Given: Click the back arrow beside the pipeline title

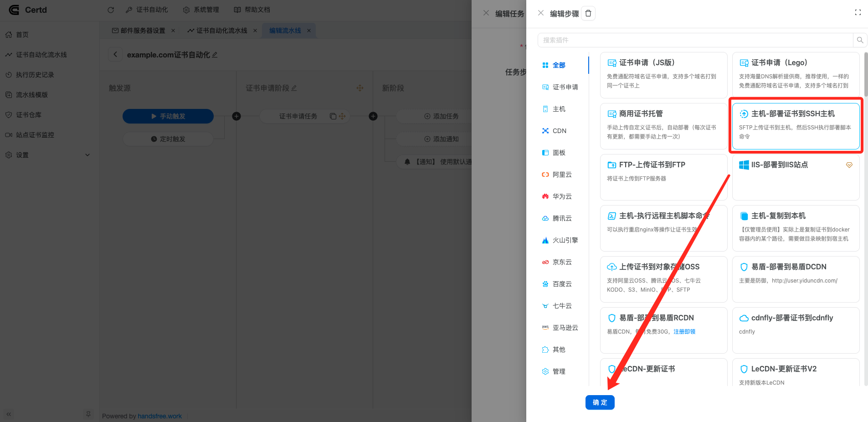Looking at the screenshot, I should pyautogui.click(x=115, y=54).
